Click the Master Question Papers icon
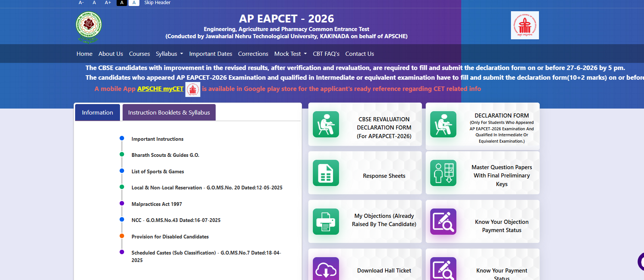The width and height of the screenshot is (644, 280). tap(443, 173)
